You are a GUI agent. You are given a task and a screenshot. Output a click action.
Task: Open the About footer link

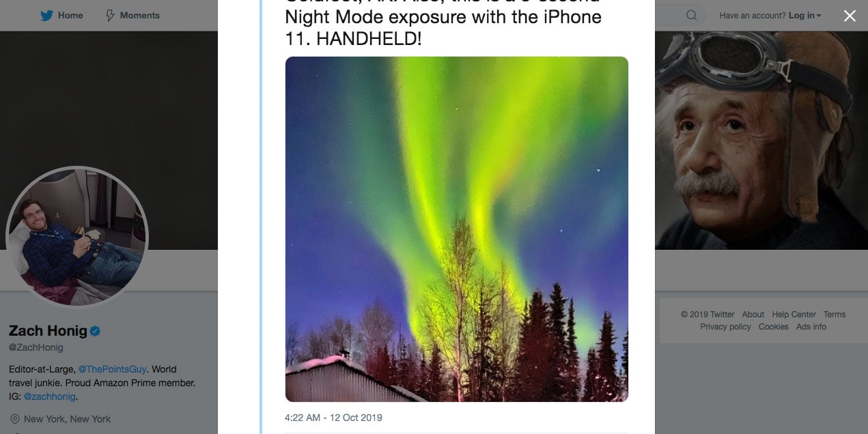click(753, 315)
